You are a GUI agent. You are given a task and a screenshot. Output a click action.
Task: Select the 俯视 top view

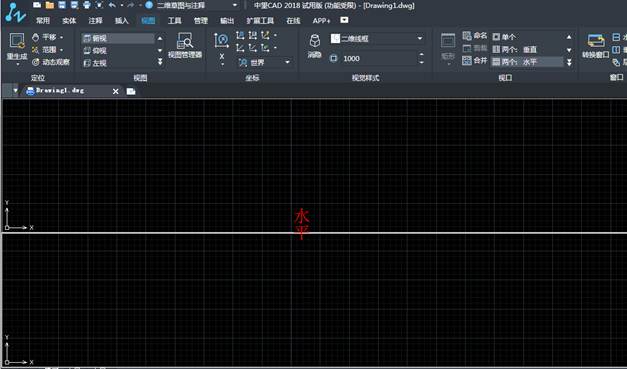[x=118, y=38]
